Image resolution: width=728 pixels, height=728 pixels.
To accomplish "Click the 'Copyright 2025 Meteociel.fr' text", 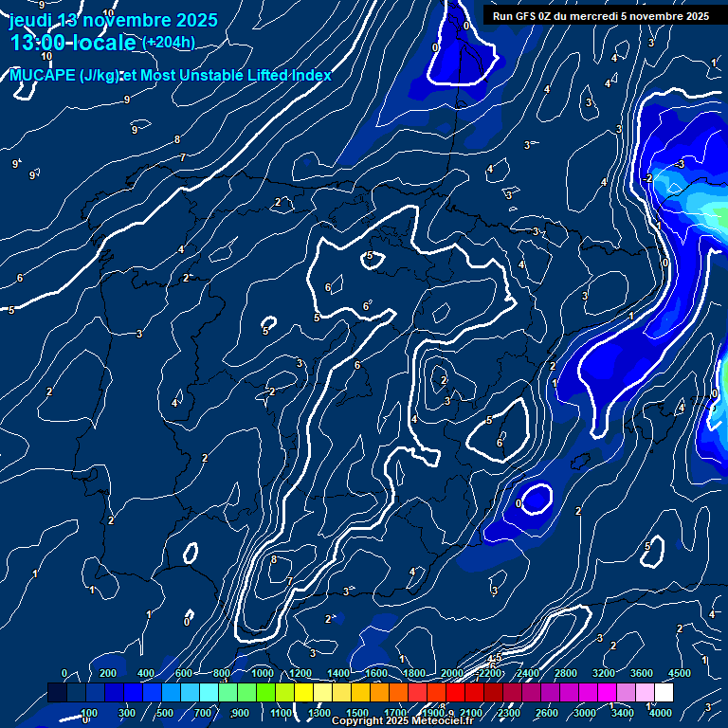I will [403, 720].
